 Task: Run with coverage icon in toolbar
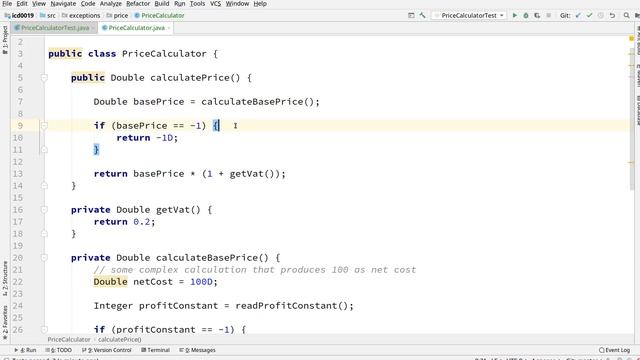(x=537, y=16)
